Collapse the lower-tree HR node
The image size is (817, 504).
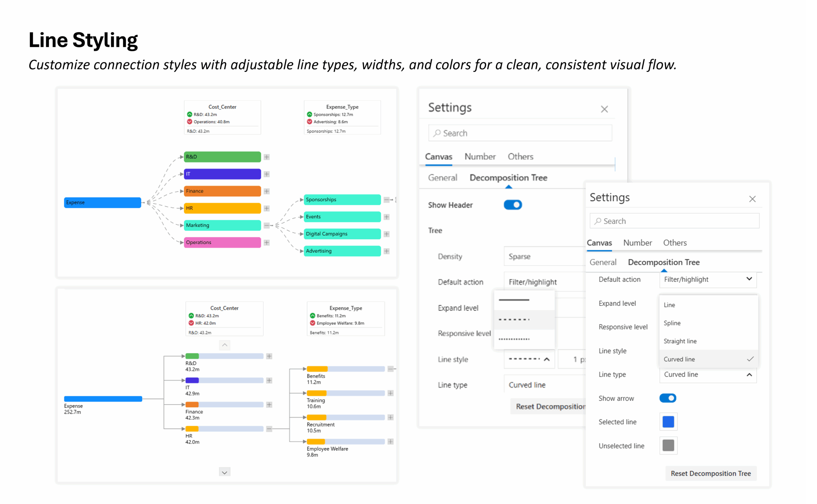(269, 429)
